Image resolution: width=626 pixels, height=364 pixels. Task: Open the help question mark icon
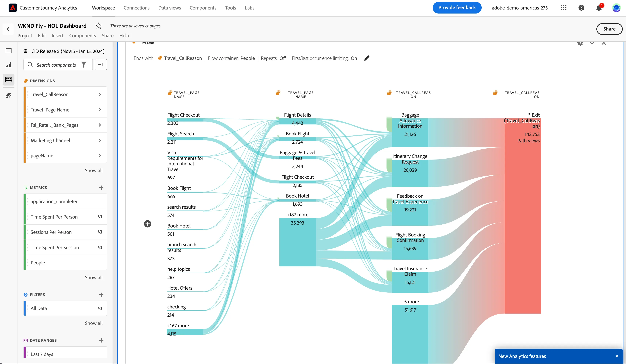pos(581,8)
